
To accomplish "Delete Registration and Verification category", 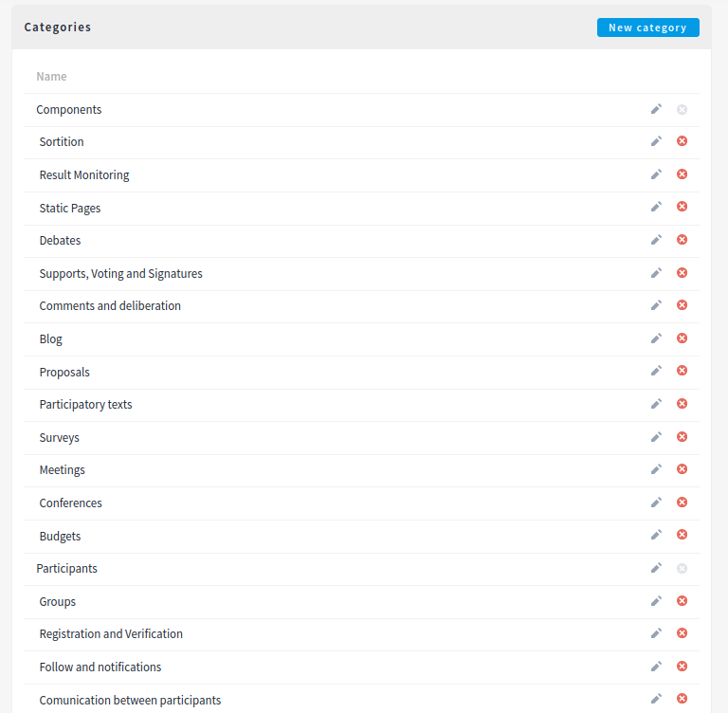I will tap(682, 633).
